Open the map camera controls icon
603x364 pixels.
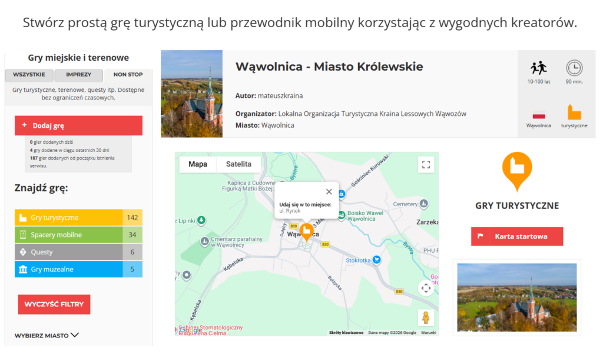click(x=426, y=288)
